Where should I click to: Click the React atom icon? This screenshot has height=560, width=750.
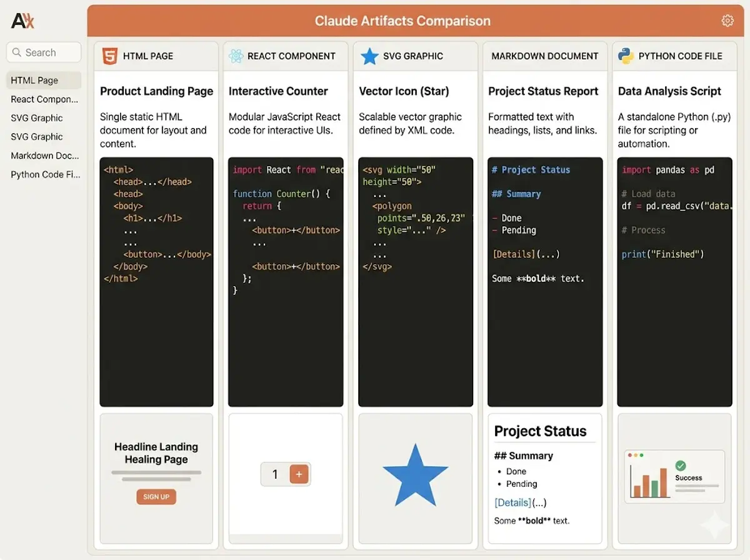pyautogui.click(x=236, y=56)
